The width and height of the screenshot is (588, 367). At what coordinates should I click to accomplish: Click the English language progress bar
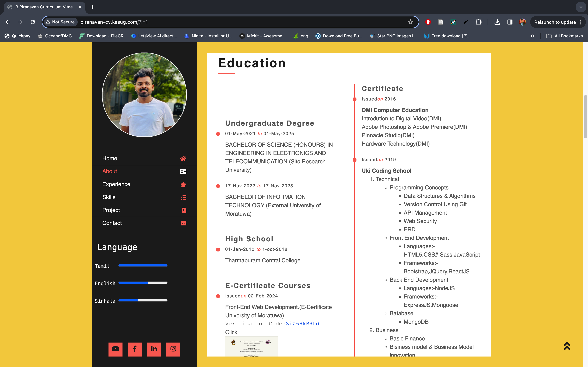tap(143, 283)
